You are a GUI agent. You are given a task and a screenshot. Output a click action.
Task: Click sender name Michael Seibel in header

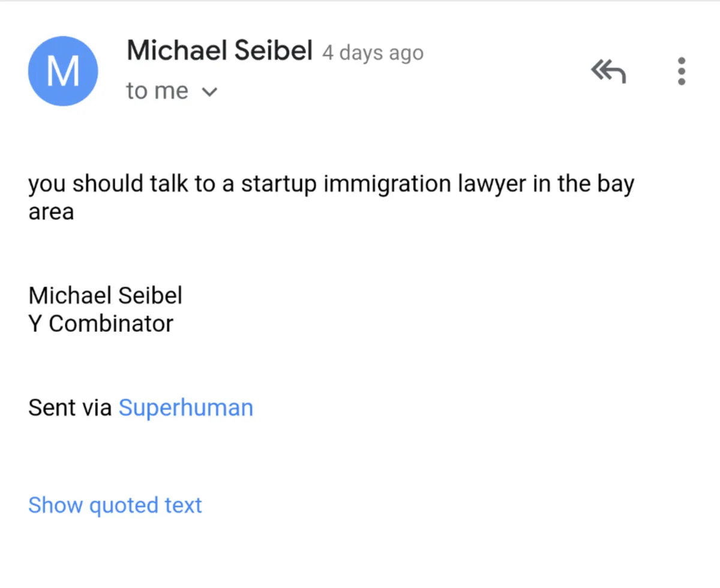[x=220, y=51]
